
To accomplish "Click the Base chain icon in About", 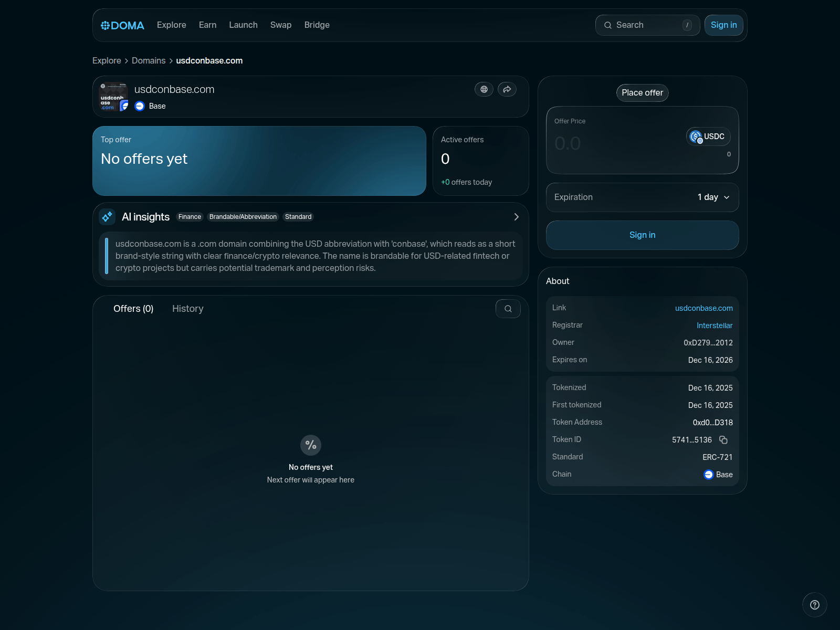I will pyautogui.click(x=709, y=475).
